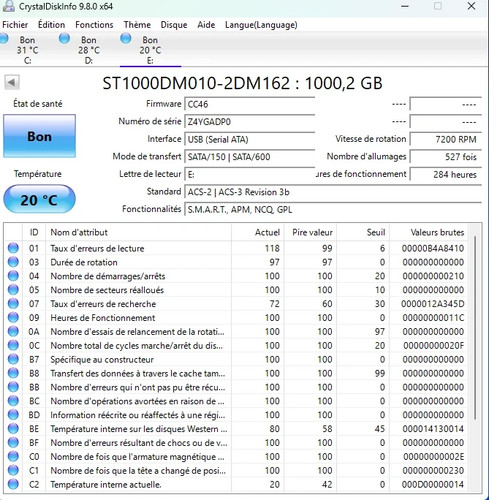Click status orb for attribute C1
489x500 pixels.
(x=13, y=470)
